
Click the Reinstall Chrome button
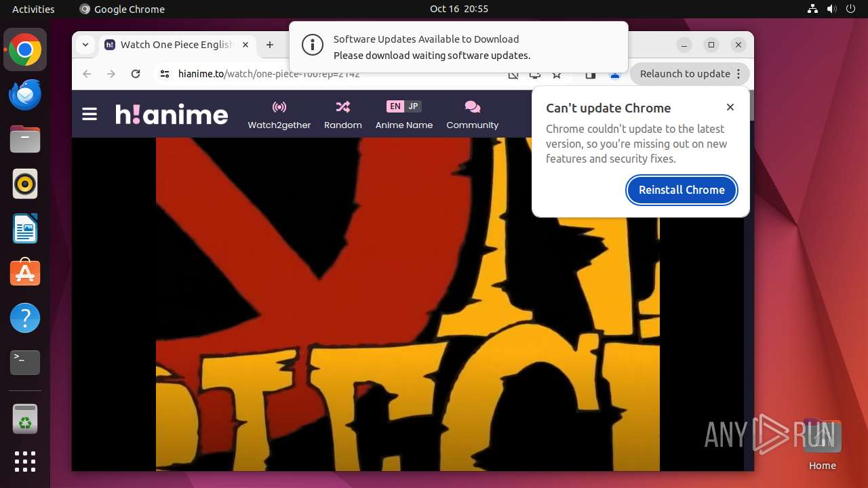[x=682, y=190]
